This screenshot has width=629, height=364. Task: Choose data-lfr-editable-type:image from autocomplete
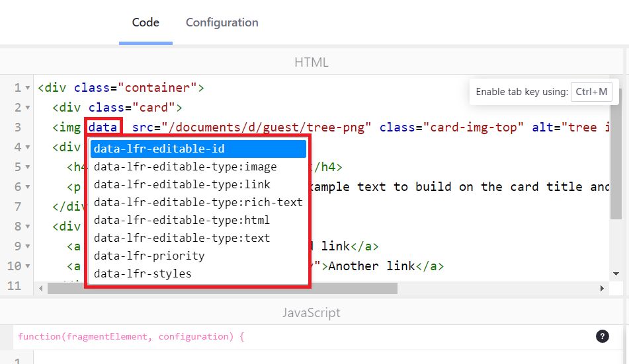(198, 166)
